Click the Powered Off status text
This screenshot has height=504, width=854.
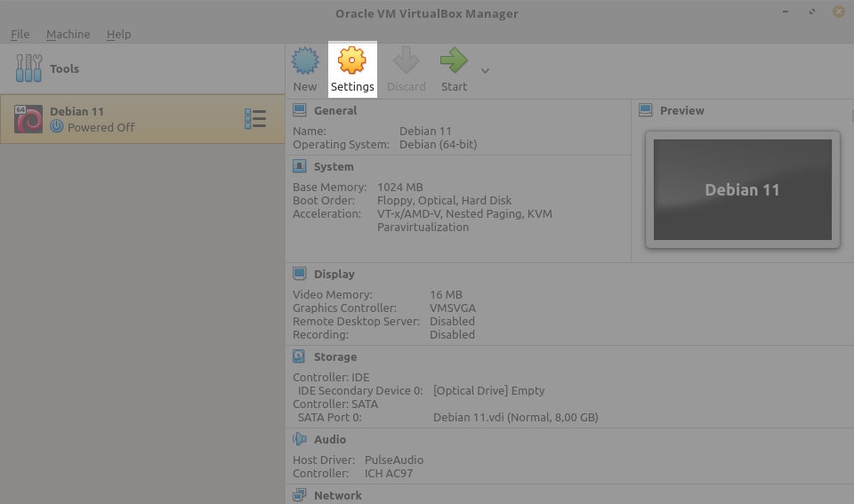pos(101,127)
